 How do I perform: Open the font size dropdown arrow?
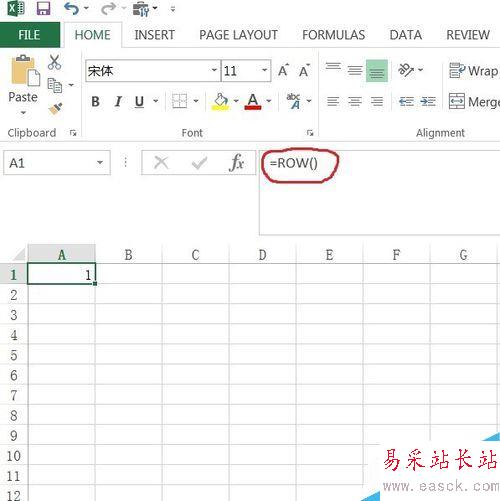pos(265,70)
